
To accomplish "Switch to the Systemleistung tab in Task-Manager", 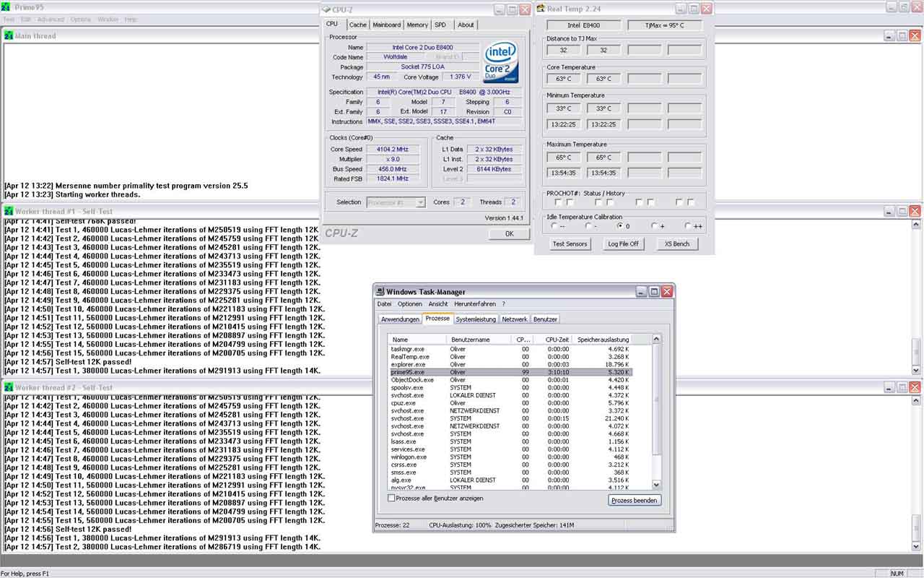I will (x=476, y=319).
